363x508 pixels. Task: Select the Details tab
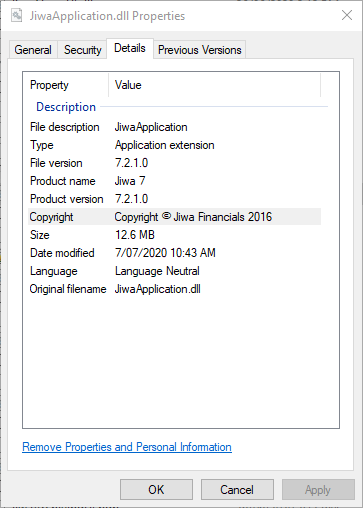[x=130, y=48]
